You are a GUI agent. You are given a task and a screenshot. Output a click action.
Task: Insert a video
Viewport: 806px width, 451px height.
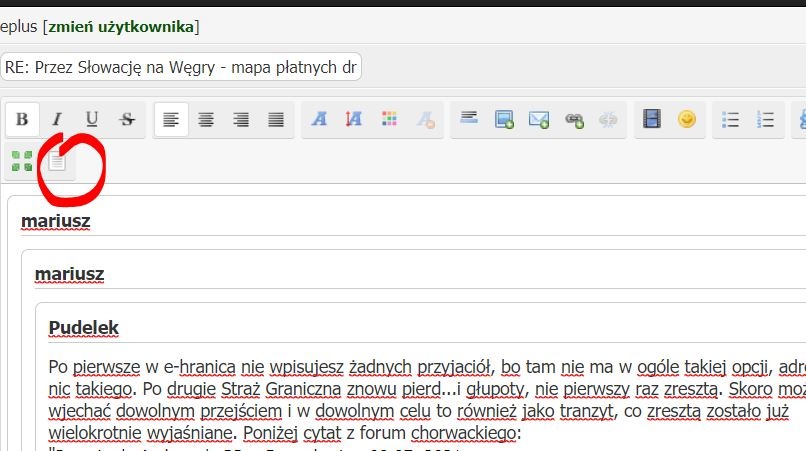tap(652, 119)
